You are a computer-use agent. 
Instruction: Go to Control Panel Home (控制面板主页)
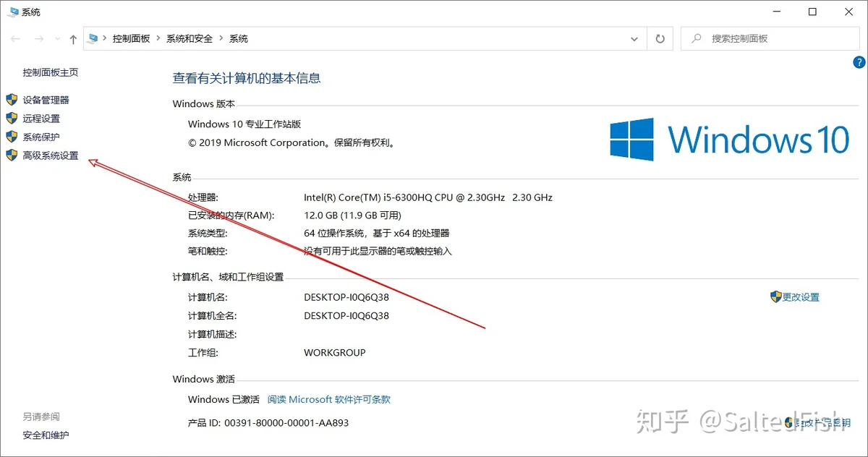[51, 72]
